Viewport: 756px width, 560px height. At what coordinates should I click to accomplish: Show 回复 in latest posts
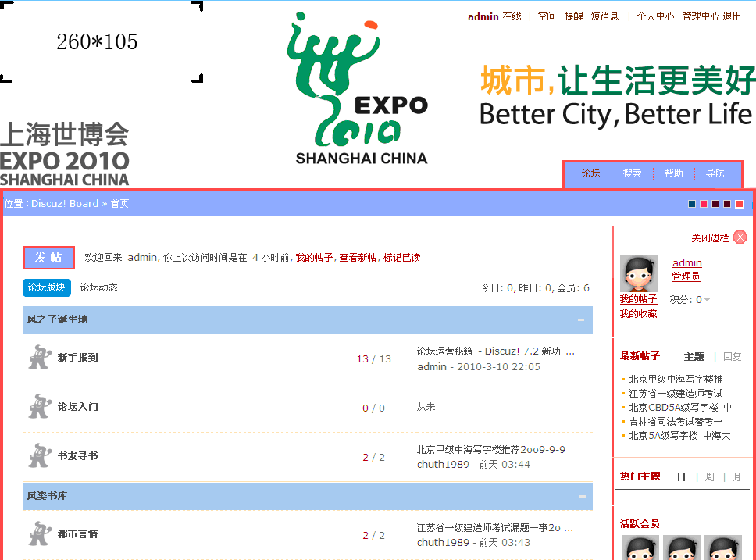pos(732,356)
